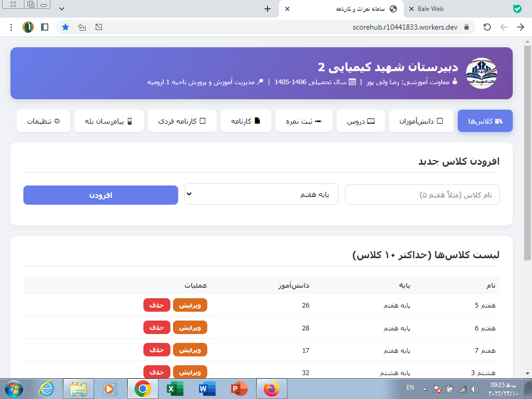Edit the class هفتم 7
This screenshot has width=532, height=399.
[190, 350]
